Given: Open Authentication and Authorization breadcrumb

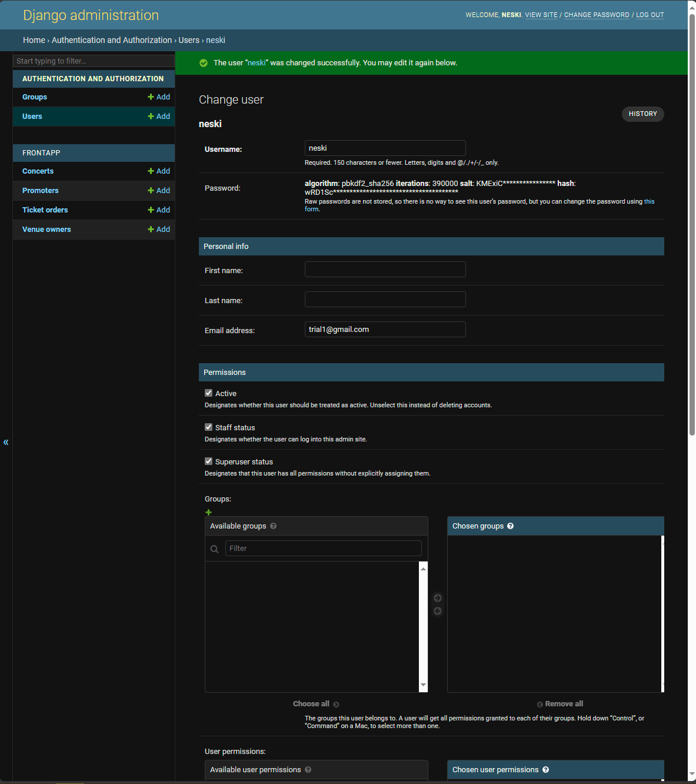Looking at the screenshot, I should [x=111, y=40].
